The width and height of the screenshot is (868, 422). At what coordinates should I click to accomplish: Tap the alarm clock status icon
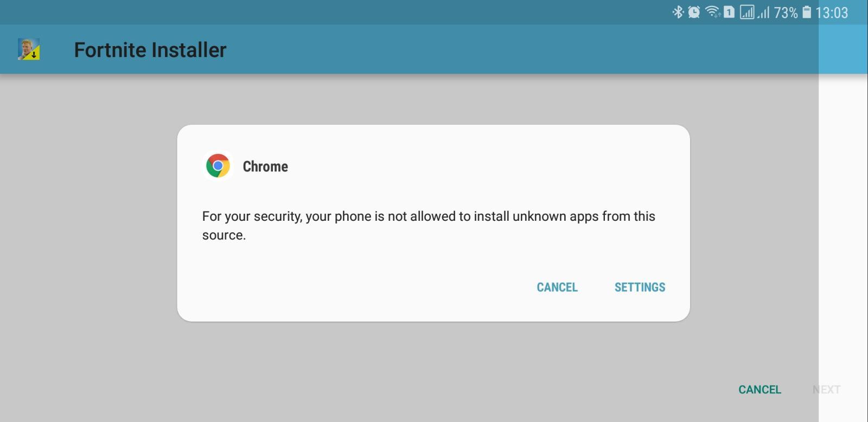[x=694, y=12]
